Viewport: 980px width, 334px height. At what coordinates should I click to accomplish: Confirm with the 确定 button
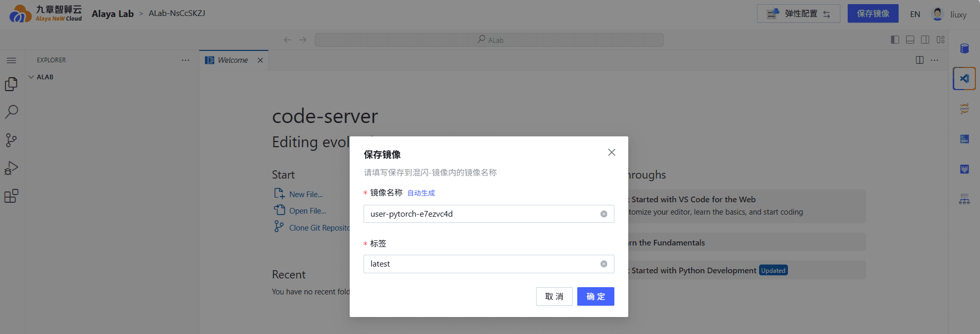tap(595, 296)
